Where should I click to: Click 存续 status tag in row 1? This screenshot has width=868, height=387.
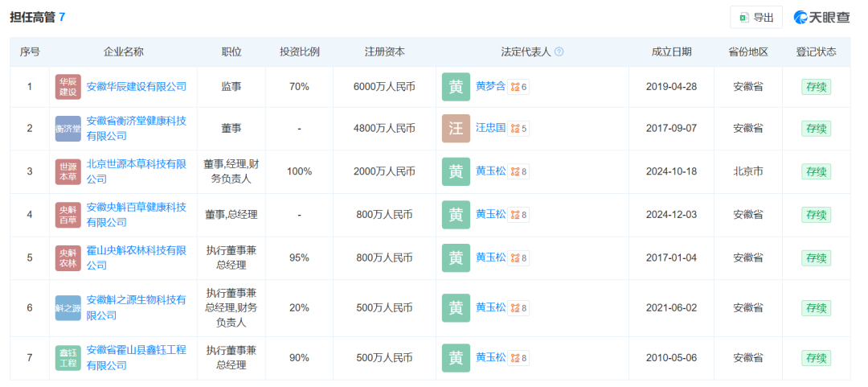click(816, 87)
